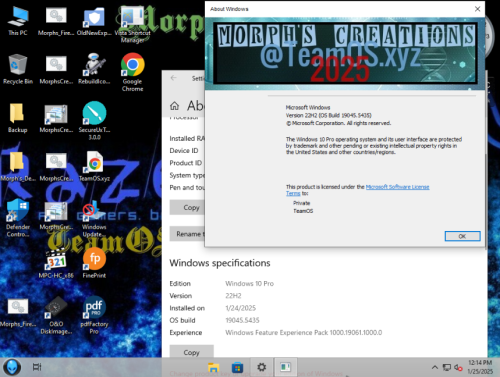
Task: Go back using the Settings arrow
Action: (x=173, y=78)
